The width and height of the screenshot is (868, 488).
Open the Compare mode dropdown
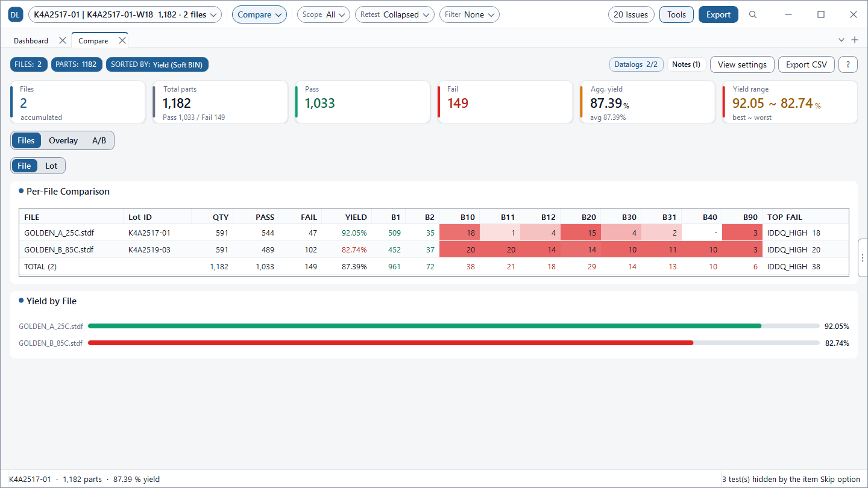pos(259,15)
